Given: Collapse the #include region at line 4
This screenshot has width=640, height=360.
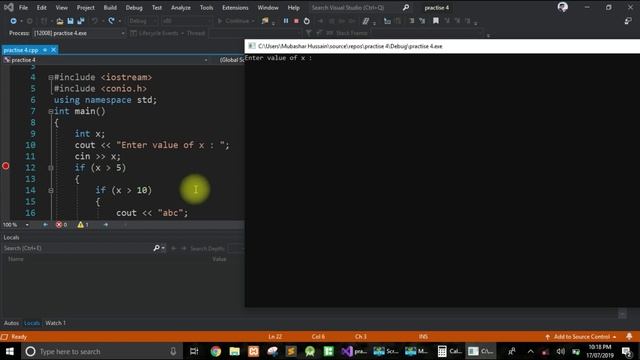Looking at the screenshot, I should [x=51, y=78].
